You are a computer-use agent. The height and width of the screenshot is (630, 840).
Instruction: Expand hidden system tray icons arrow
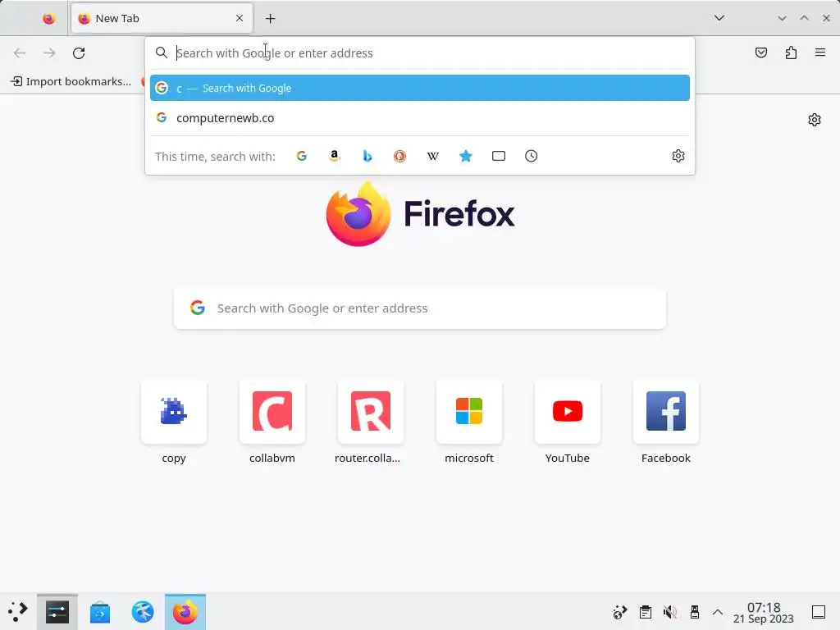718,612
